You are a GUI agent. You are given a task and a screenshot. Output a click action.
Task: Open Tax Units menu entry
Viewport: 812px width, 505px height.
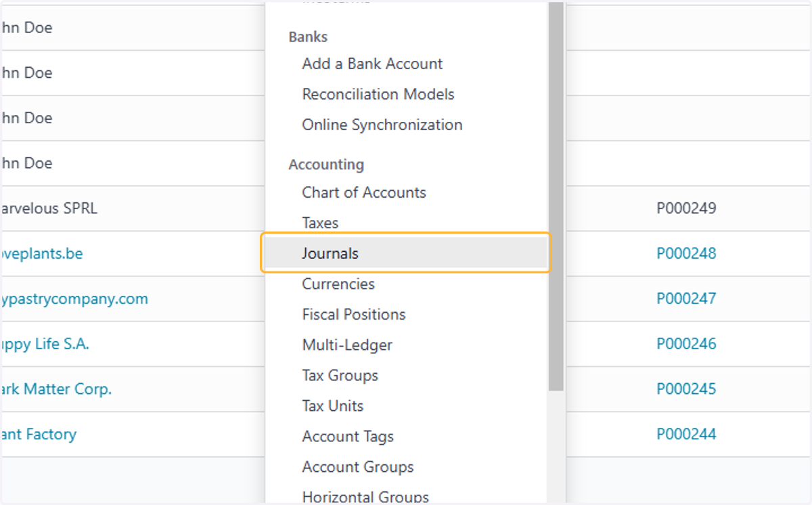332,405
